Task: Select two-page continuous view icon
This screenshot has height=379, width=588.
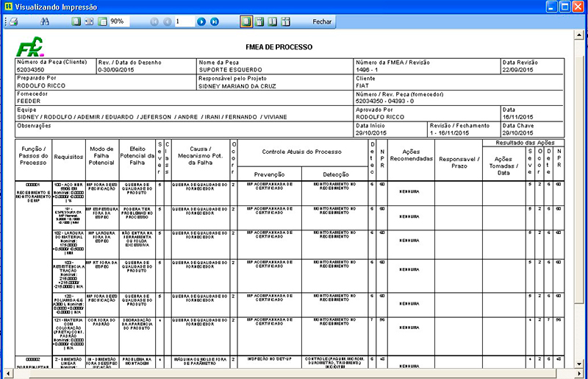Action: (x=285, y=22)
